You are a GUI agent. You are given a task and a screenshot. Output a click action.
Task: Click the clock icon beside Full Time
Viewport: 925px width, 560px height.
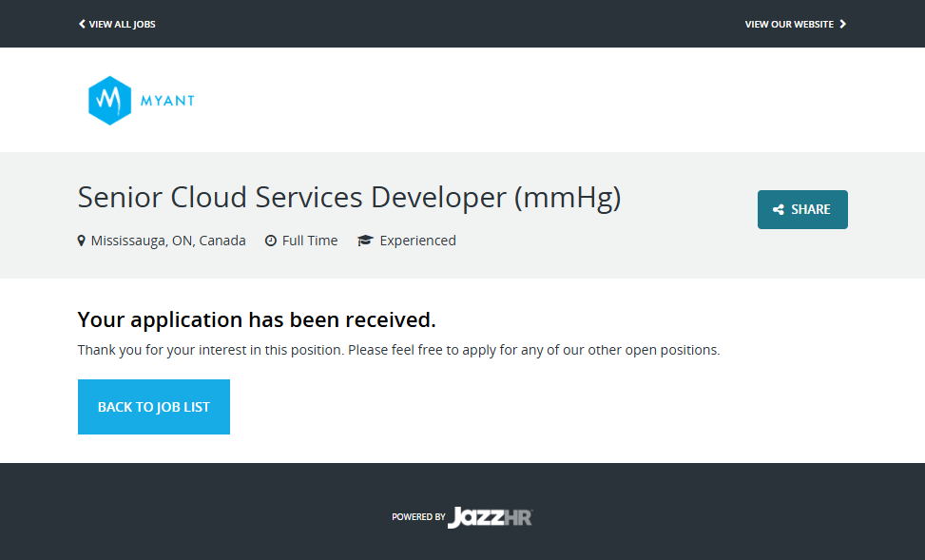271,241
